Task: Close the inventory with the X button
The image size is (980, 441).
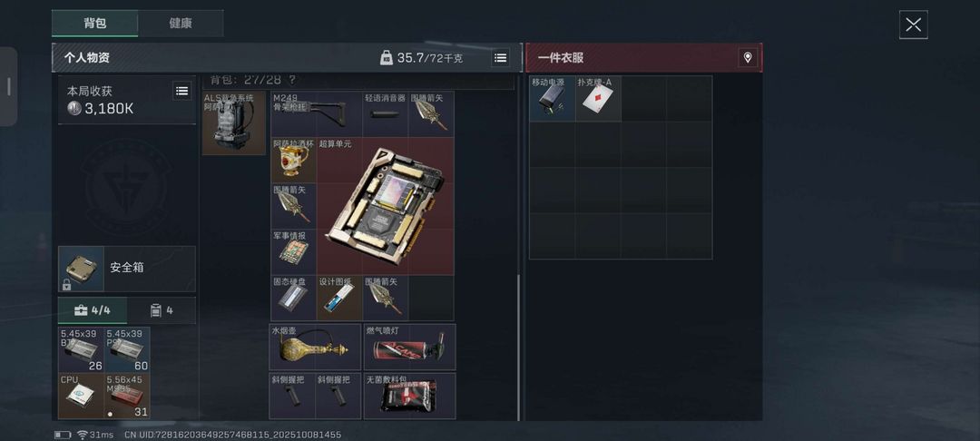Action: pyautogui.click(x=913, y=25)
